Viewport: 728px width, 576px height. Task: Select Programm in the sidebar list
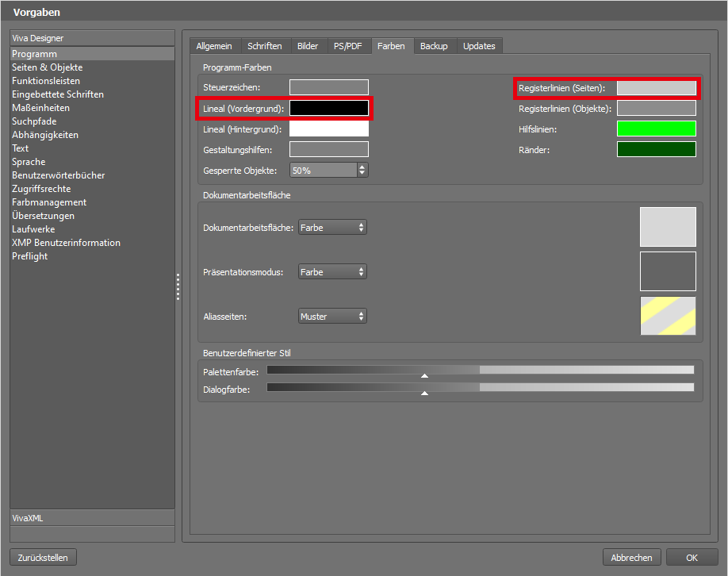point(93,54)
